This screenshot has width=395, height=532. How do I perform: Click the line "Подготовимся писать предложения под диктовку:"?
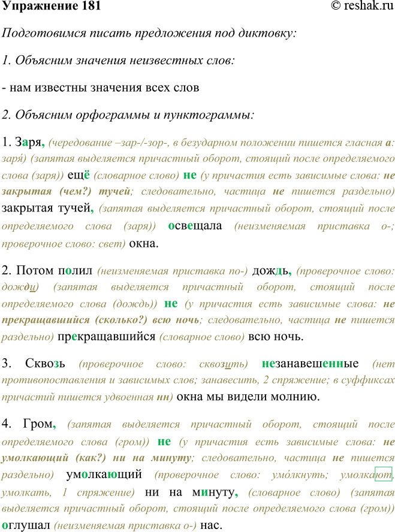[x=149, y=34]
